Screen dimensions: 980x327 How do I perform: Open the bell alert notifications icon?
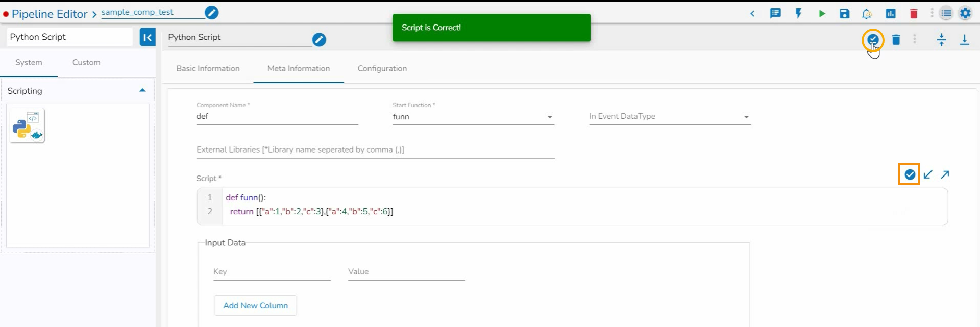click(867, 14)
